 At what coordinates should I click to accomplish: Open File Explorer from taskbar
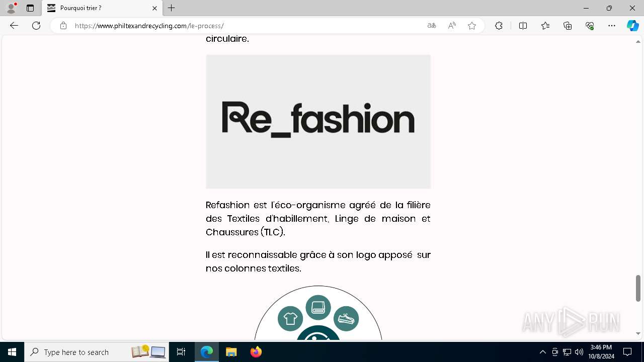click(x=231, y=352)
